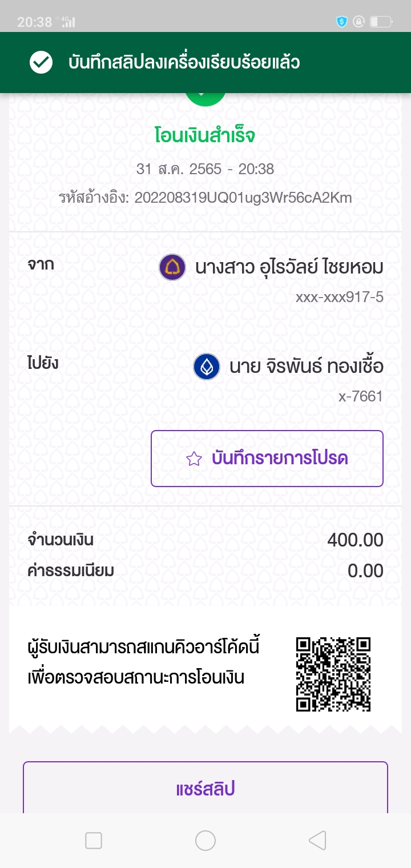Tap the recipient name จิรพันธ์ ทองเชื้อ

tap(306, 367)
